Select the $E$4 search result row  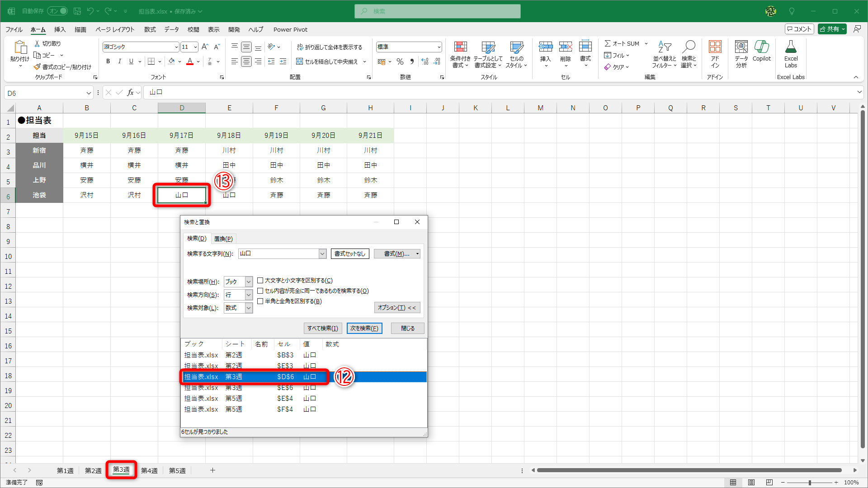point(285,399)
